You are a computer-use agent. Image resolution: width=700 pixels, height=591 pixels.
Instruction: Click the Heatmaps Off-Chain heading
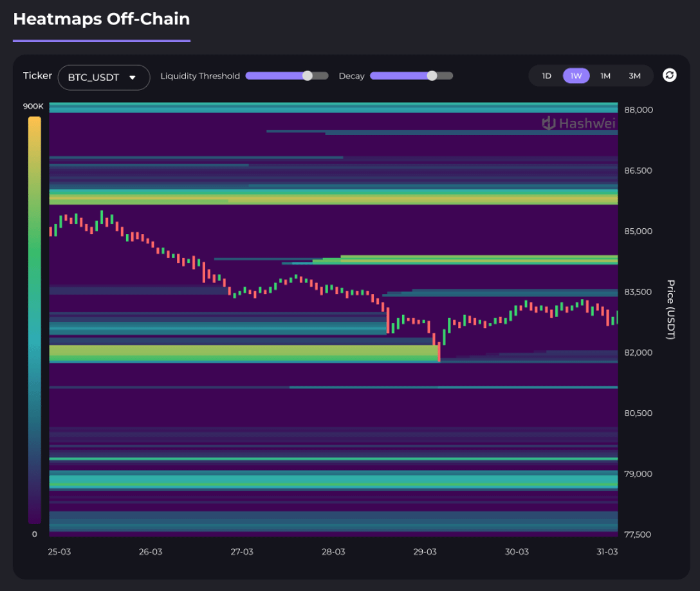tap(102, 19)
